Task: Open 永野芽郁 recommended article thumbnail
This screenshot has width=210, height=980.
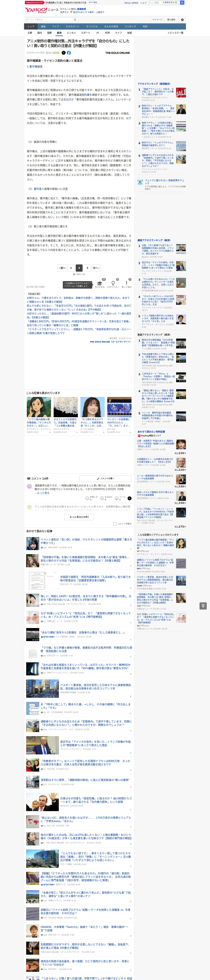Action: click(93, 407)
